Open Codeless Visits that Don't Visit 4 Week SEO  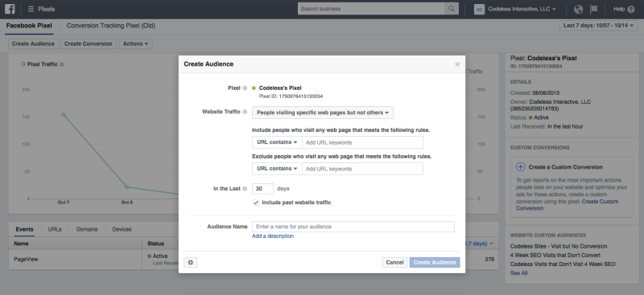tap(563, 264)
